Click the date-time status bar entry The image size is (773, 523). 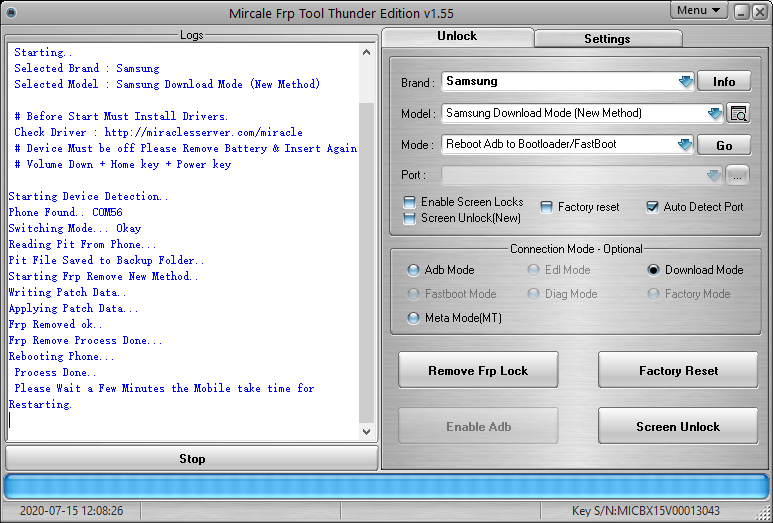click(x=71, y=511)
